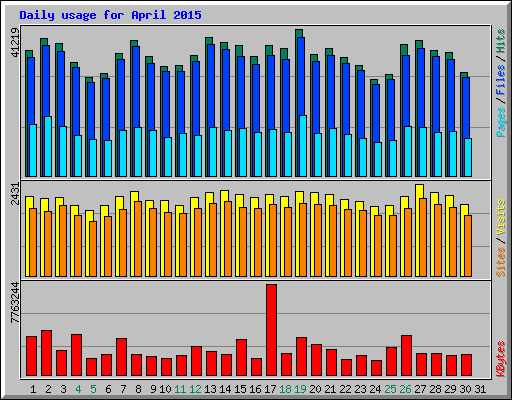512x400 pixels.
Task: Click the 'Sites' legend label
Action: coord(501,262)
